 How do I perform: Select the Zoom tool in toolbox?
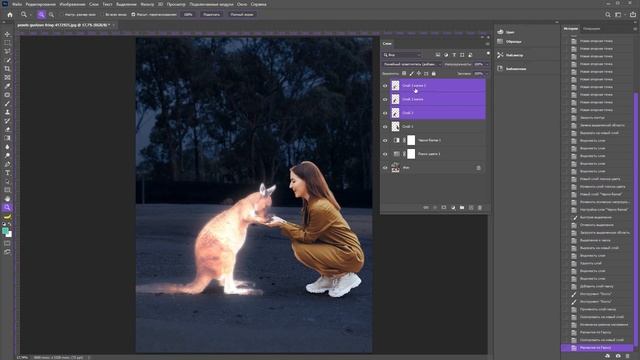7,207
